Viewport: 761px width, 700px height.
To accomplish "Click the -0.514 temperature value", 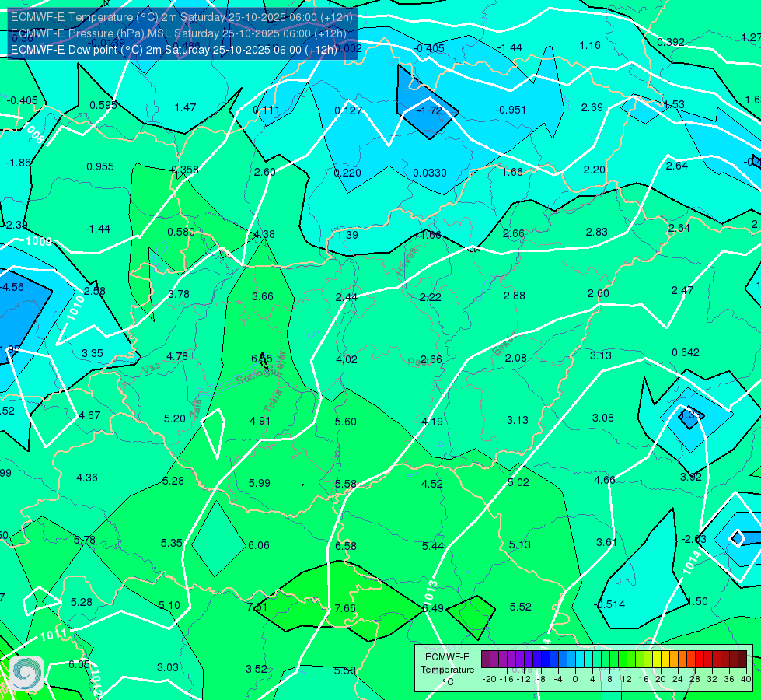I will pyautogui.click(x=609, y=605).
